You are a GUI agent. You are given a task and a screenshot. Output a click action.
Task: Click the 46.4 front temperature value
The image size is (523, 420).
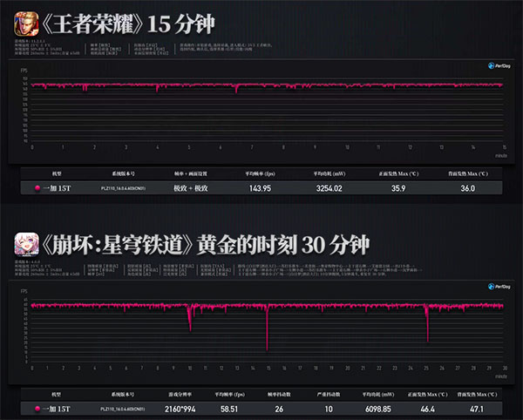click(x=427, y=408)
